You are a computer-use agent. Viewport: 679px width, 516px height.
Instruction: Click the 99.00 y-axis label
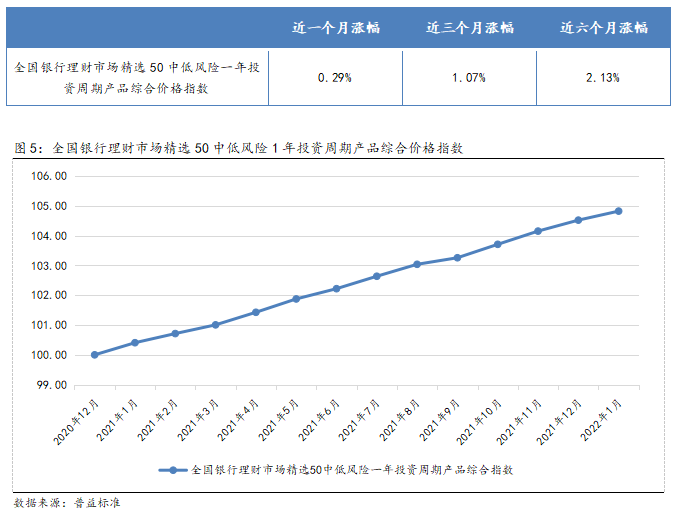tap(49, 385)
